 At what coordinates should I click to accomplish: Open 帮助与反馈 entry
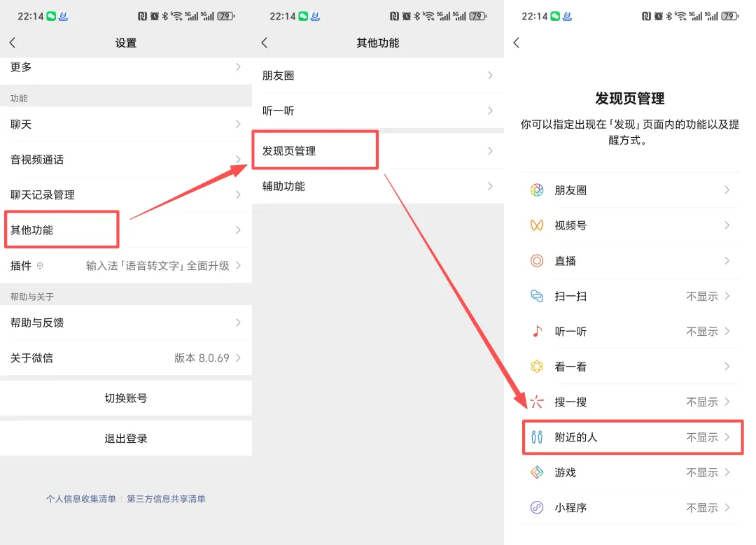coord(126,323)
